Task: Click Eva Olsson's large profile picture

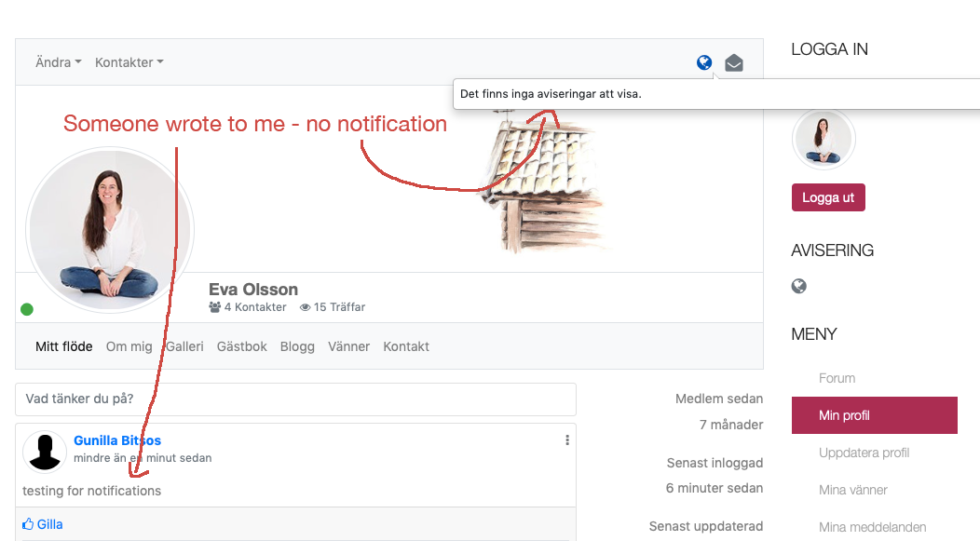Action: [110, 230]
